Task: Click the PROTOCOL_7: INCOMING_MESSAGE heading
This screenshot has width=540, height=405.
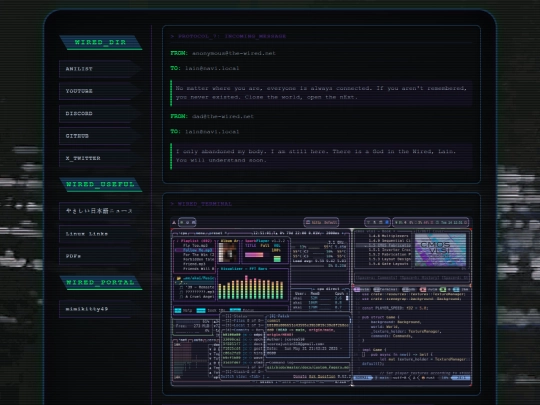Action: (x=228, y=36)
